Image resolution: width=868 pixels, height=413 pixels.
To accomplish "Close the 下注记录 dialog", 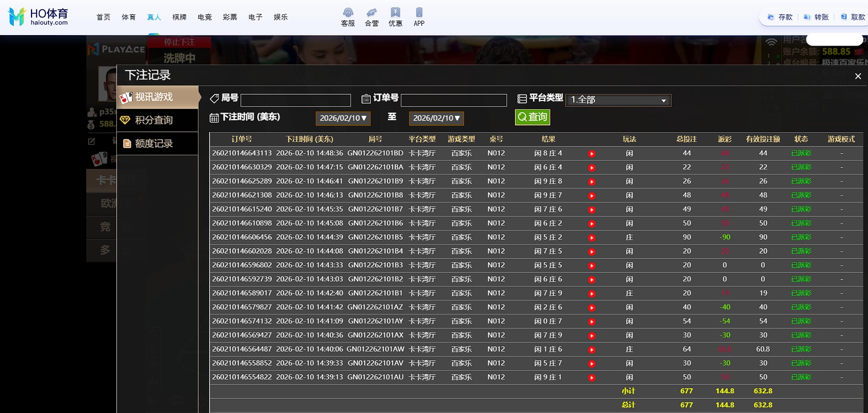I will [858, 76].
